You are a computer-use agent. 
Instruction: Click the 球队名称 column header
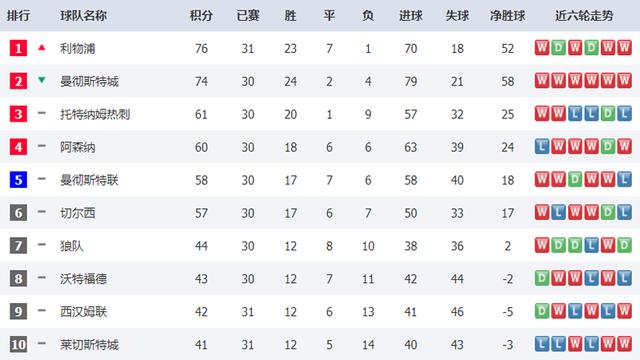click(83, 16)
